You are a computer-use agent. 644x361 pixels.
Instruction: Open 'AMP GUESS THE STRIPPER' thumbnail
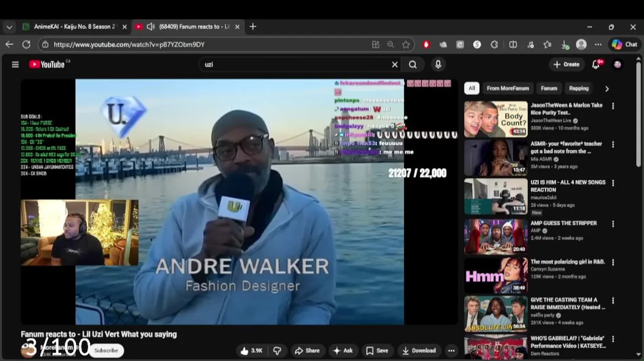coord(496,237)
